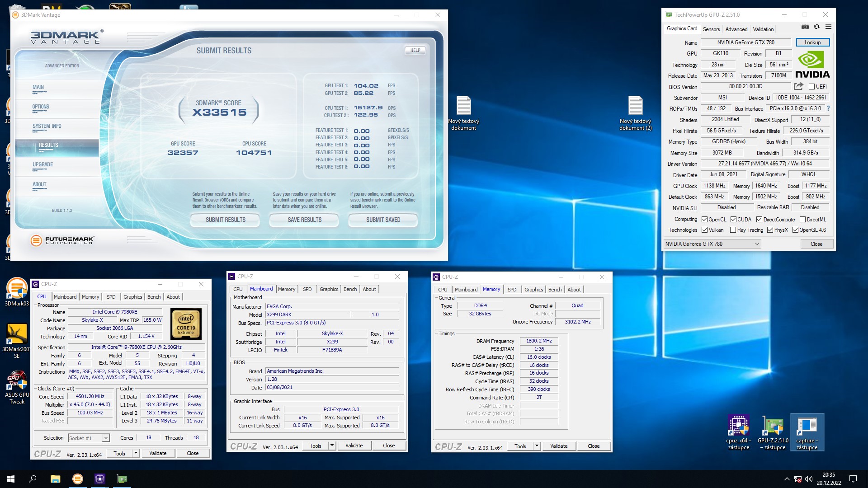Open OPTIONS in 3DMark Vantage sidebar
The image size is (868, 488).
41,107
